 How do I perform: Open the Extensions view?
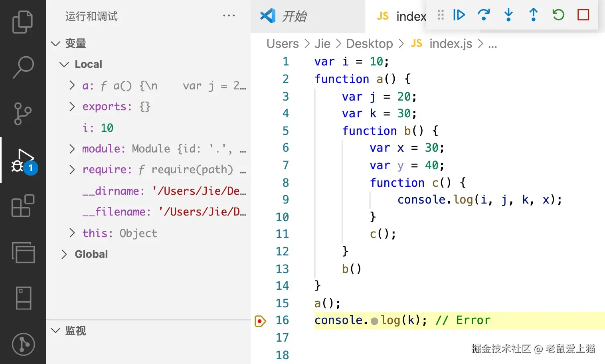(23, 206)
